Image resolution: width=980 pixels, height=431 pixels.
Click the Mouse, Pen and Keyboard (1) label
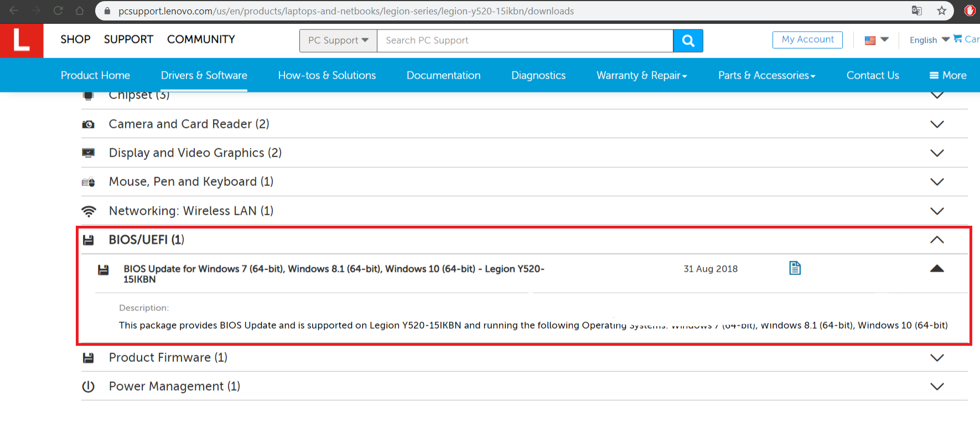(x=191, y=181)
